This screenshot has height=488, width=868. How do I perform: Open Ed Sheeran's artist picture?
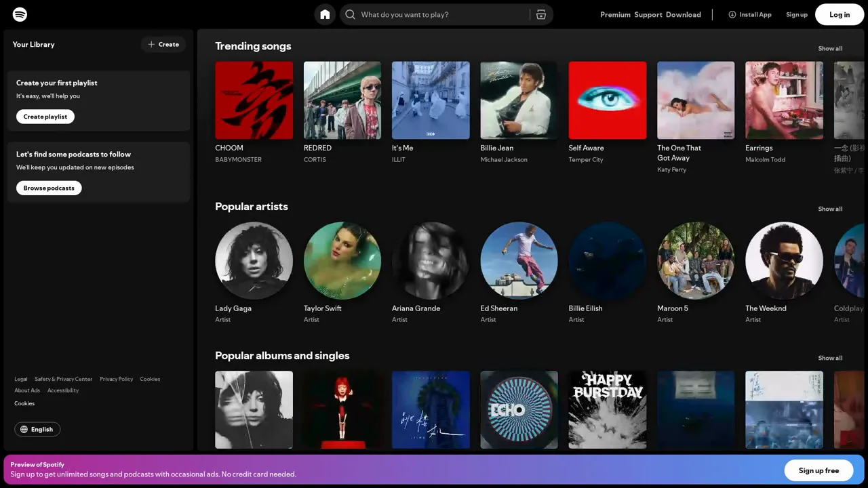click(519, 260)
